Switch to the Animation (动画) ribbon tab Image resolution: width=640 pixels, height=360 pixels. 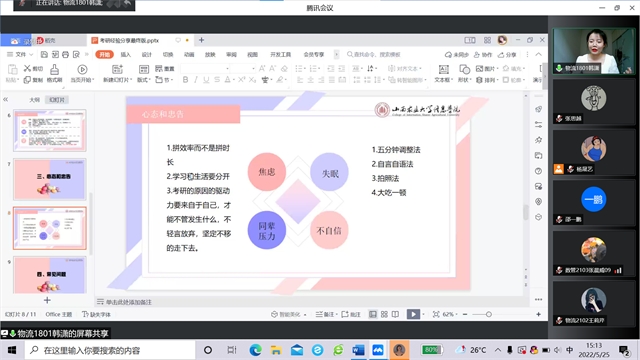[x=189, y=54]
